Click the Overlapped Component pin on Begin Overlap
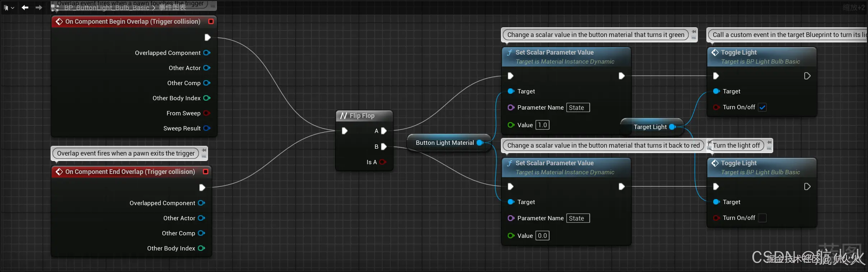Viewport: 868px width, 272px height. tap(207, 53)
